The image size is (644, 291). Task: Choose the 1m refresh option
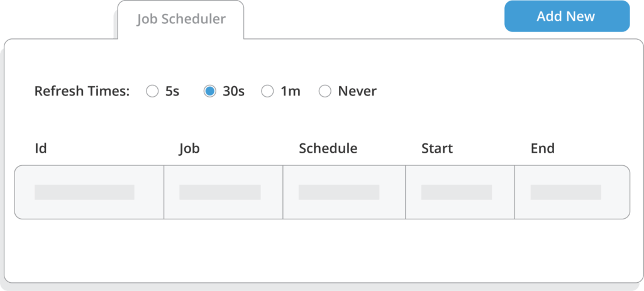[x=267, y=91]
